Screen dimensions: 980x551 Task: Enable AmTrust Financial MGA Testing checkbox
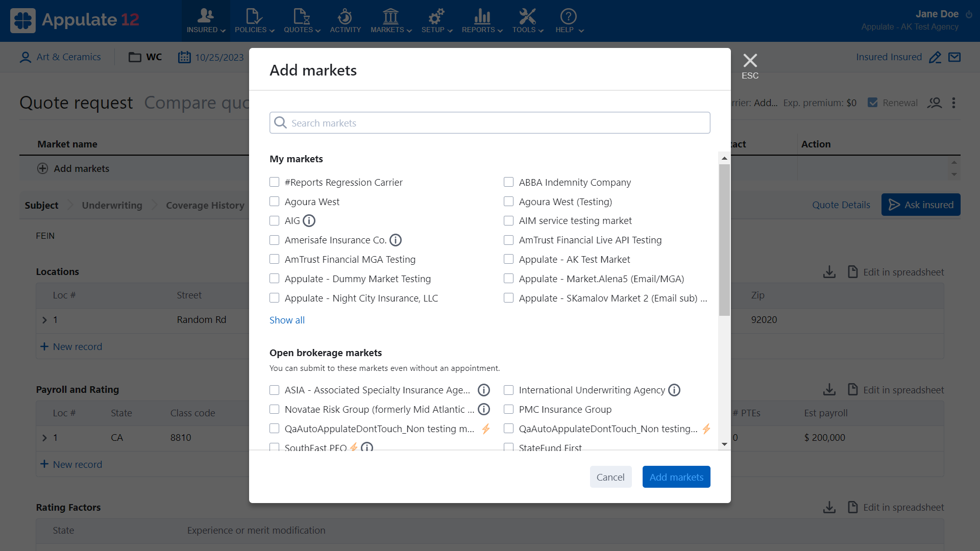coord(275,259)
